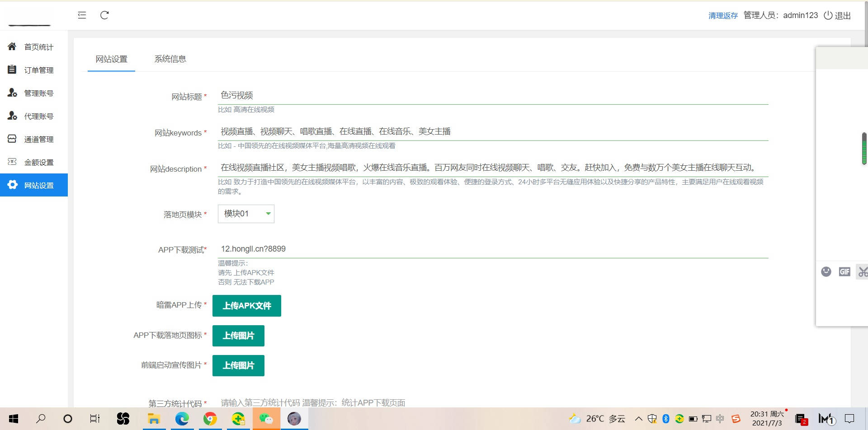868x430 pixels.
Task: Click the money icon beside 金额设置
Action: (12, 161)
